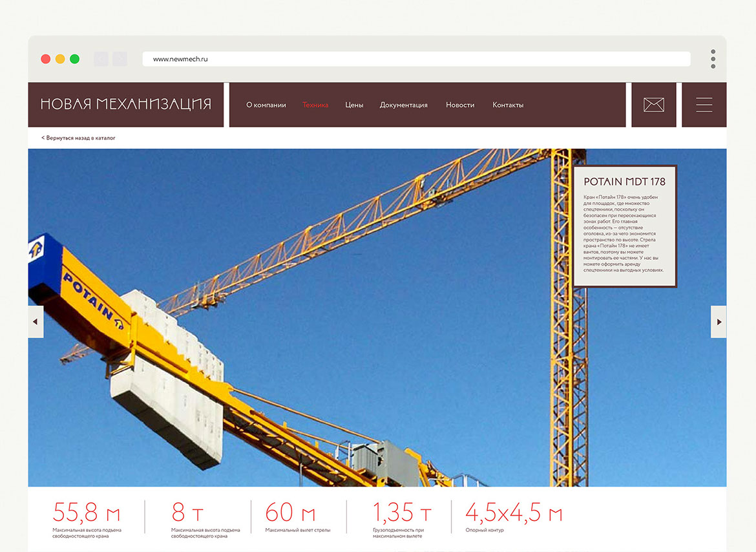Click the browser forward navigation button
756x552 pixels.
click(x=120, y=59)
